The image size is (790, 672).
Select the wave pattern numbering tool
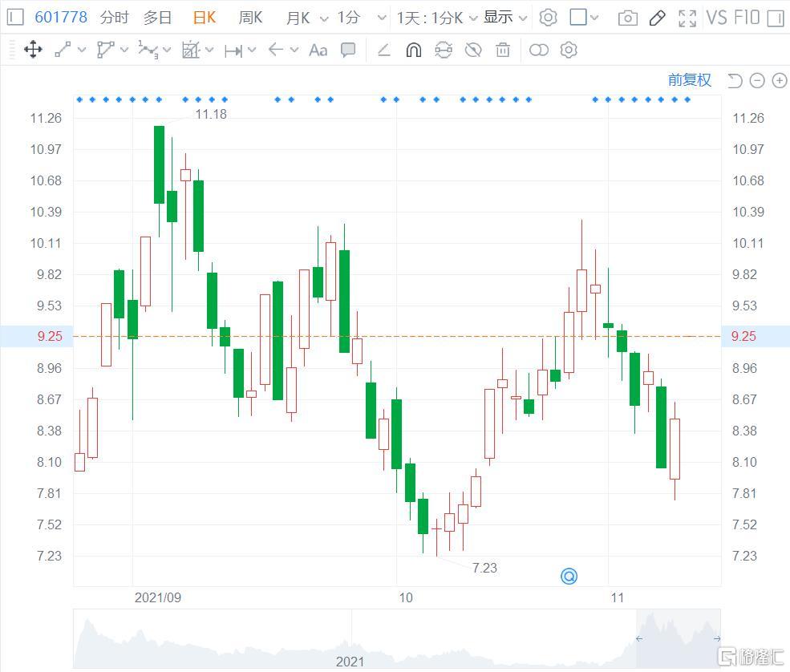coord(148,51)
